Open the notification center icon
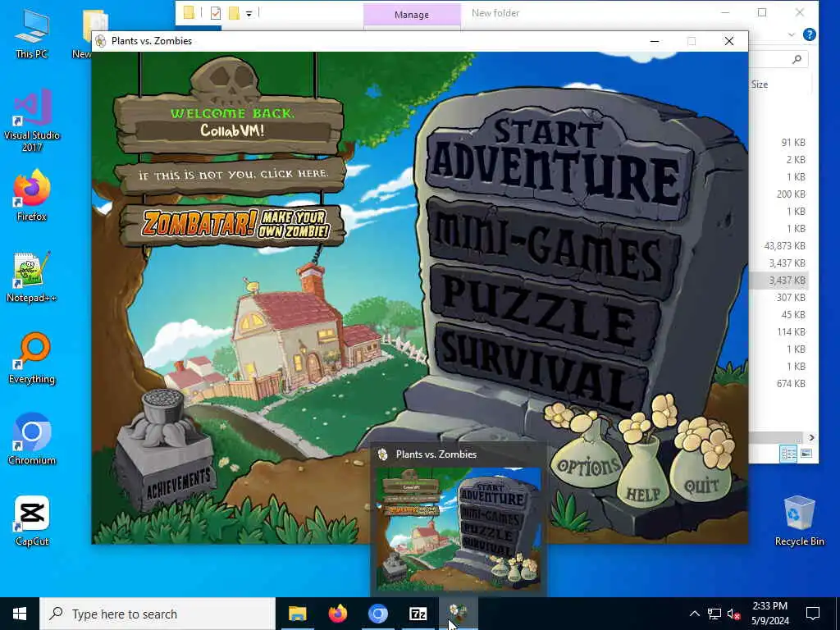840x630 pixels. tap(813, 614)
